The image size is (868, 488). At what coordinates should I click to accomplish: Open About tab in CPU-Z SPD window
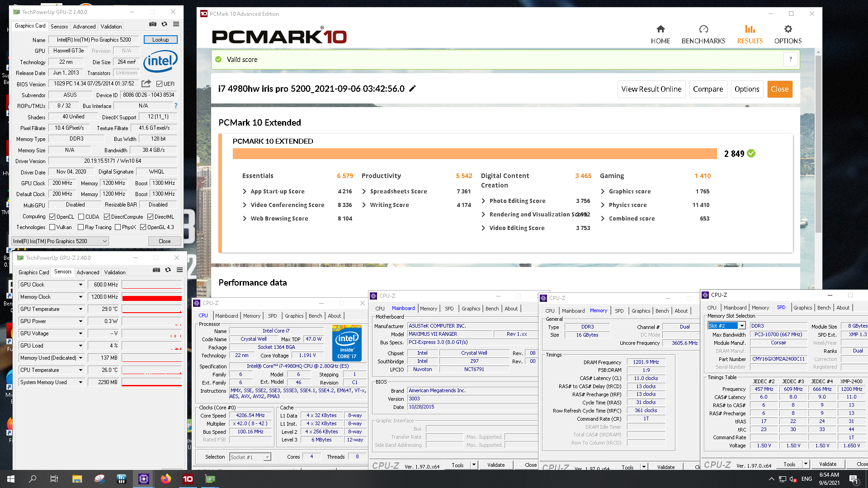pyautogui.click(x=843, y=308)
